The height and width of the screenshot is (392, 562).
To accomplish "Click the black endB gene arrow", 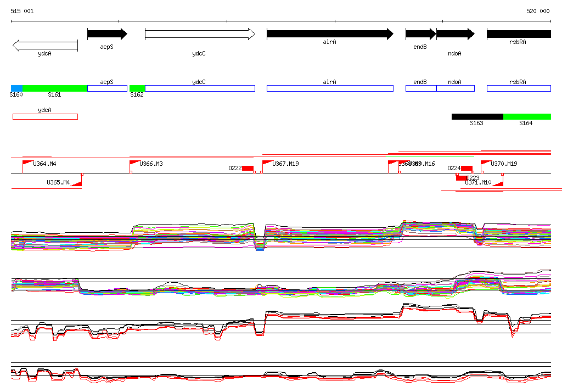I will pos(421,34).
